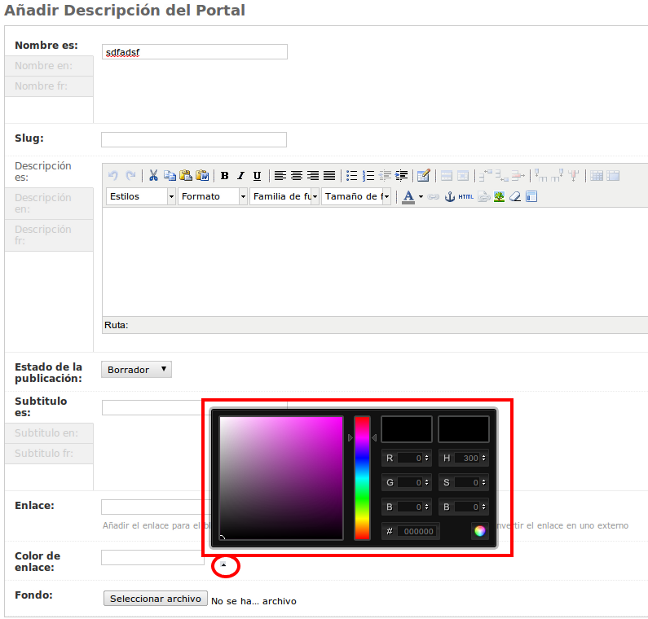
Task: Click the right black current-color preview swatch
Action: (463, 429)
